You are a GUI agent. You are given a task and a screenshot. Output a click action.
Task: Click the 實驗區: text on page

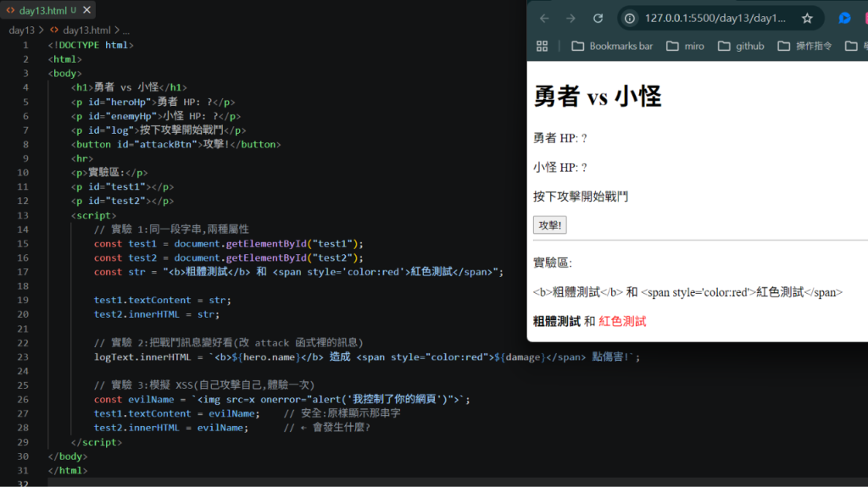coord(553,263)
